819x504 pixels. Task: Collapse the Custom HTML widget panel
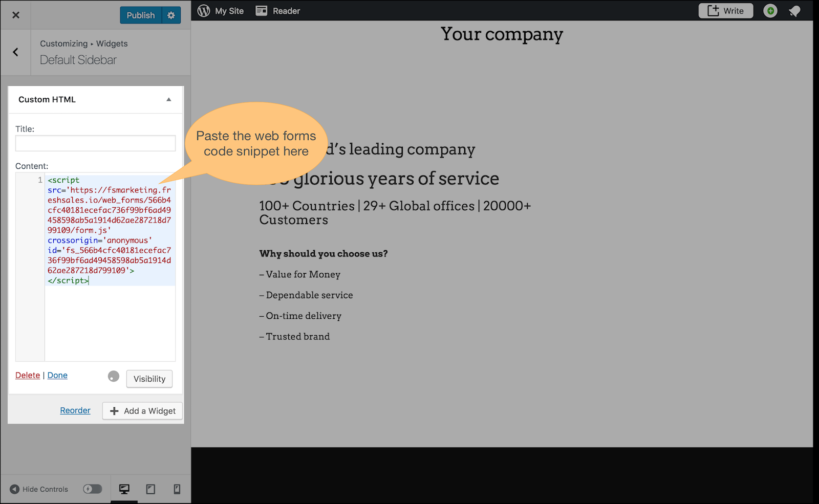point(168,99)
